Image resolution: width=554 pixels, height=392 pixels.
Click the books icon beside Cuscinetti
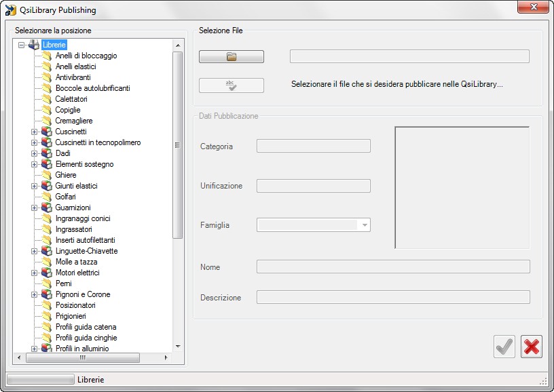[x=47, y=132]
